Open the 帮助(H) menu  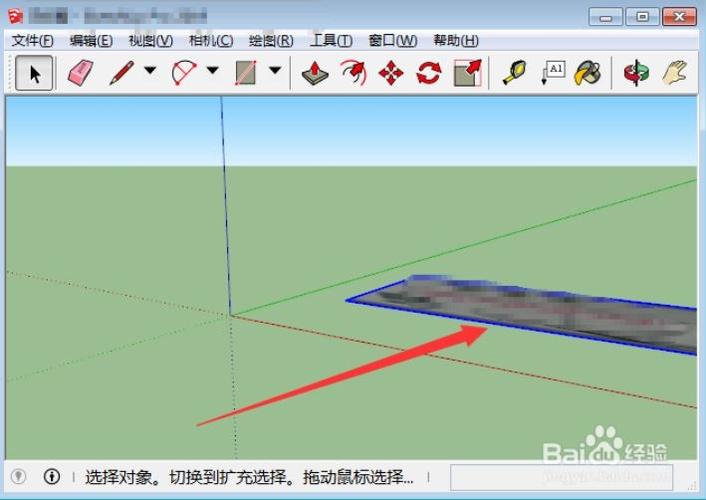point(456,41)
